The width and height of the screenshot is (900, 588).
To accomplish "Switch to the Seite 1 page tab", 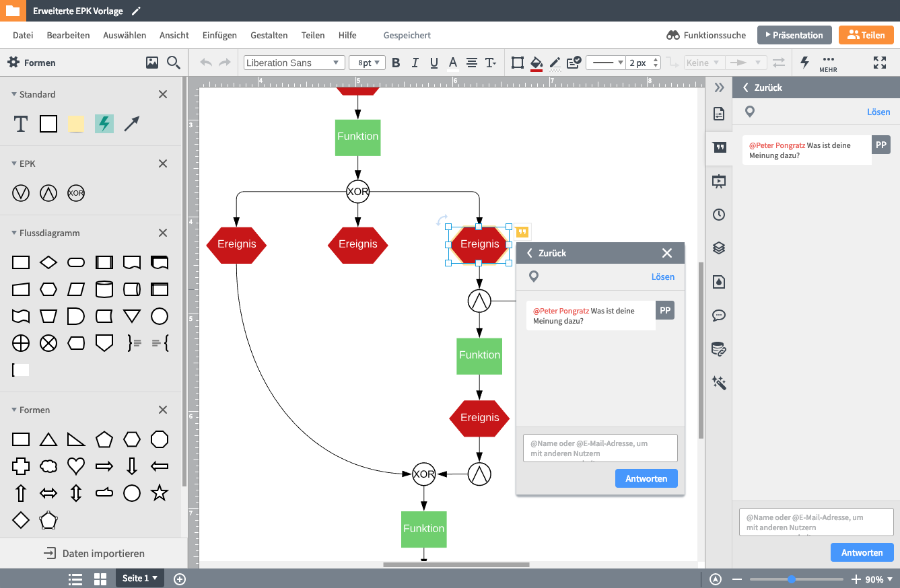I will (x=139, y=578).
